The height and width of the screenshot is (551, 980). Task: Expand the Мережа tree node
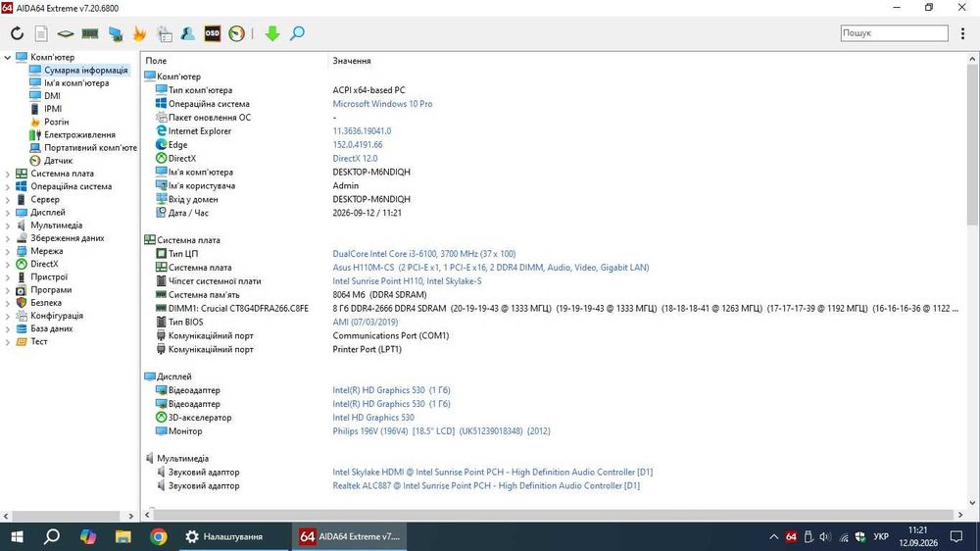click(x=8, y=251)
